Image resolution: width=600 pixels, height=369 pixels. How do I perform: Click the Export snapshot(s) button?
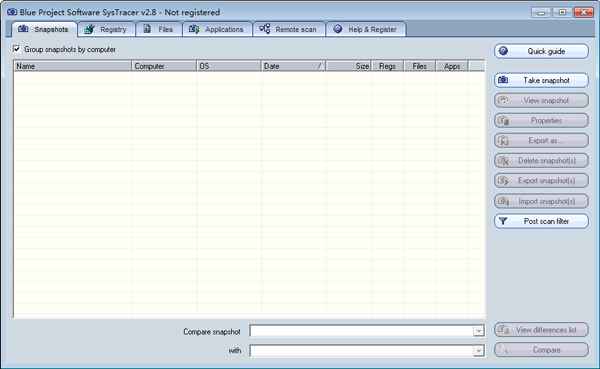541,180
